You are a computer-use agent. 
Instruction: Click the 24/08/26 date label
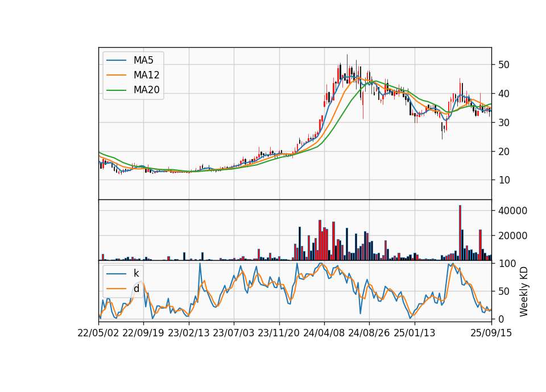pos(369,333)
